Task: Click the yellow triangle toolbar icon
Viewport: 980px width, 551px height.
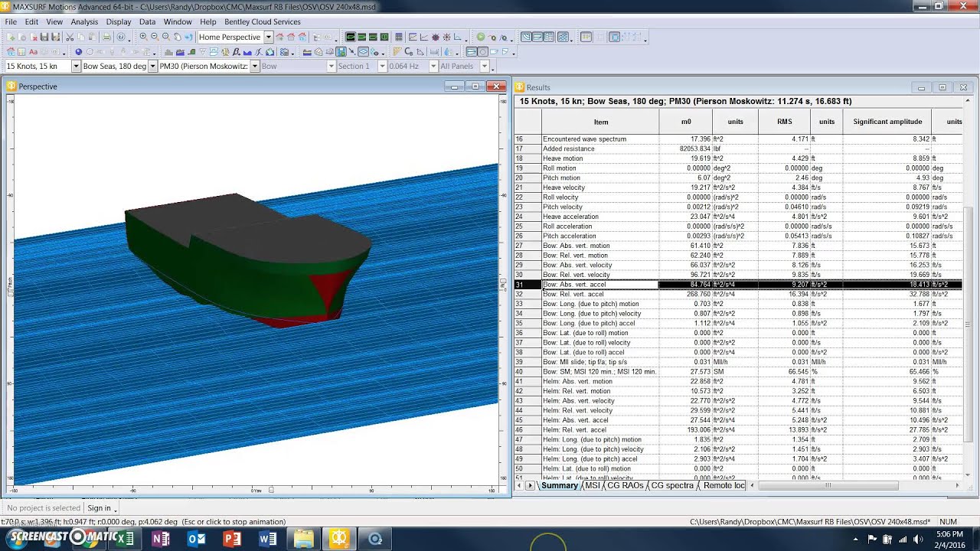Action: point(397,52)
